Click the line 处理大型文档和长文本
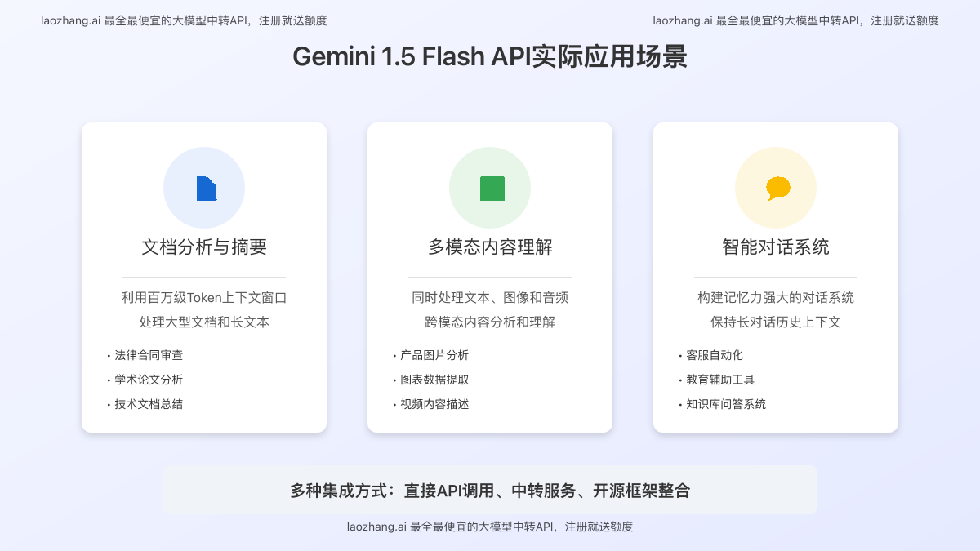 click(x=204, y=322)
